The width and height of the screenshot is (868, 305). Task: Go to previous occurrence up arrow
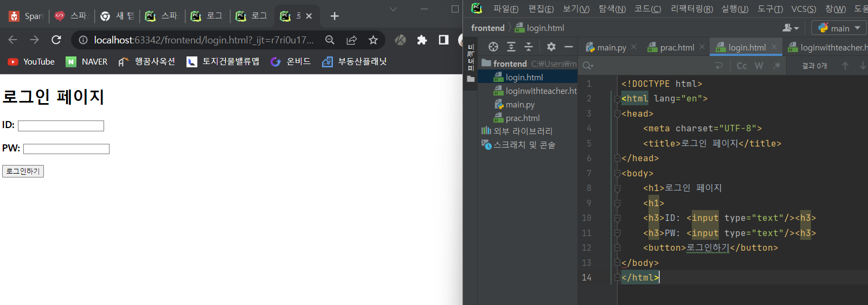click(845, 66)
